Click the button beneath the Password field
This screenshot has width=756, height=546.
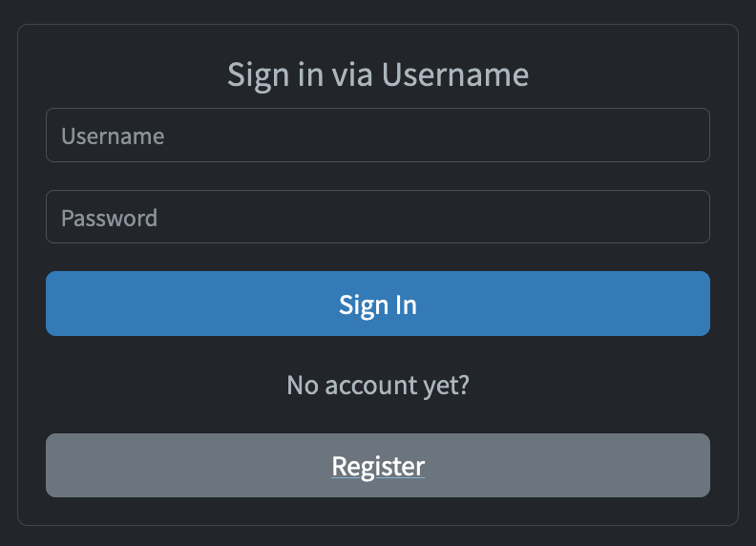(x=377, y=304)
